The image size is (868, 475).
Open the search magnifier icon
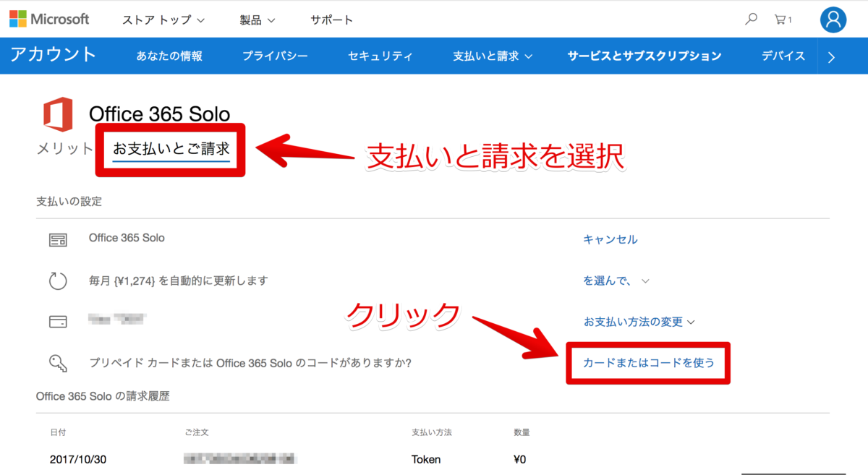(x=752, y=20)
